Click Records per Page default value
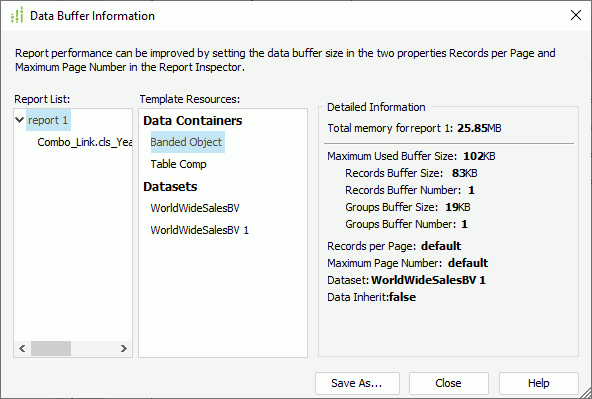Screen dimensions: 592x399 click(x=441, y=246)
